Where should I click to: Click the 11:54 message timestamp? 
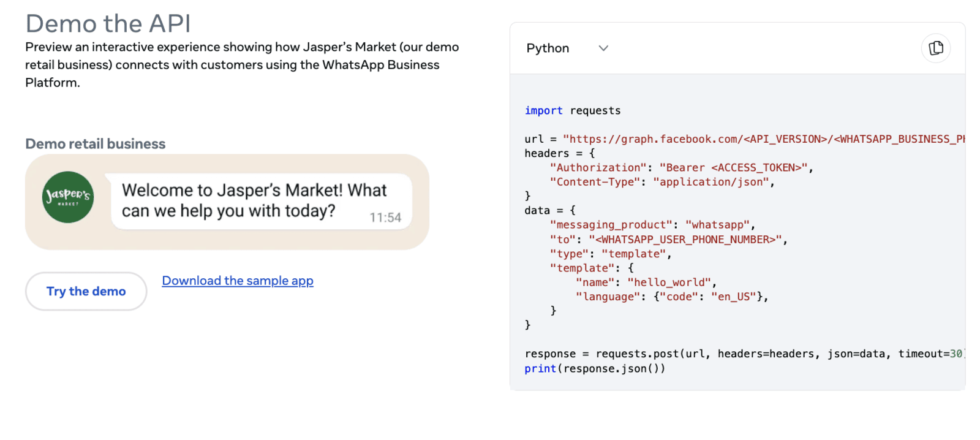coord(385,218)
